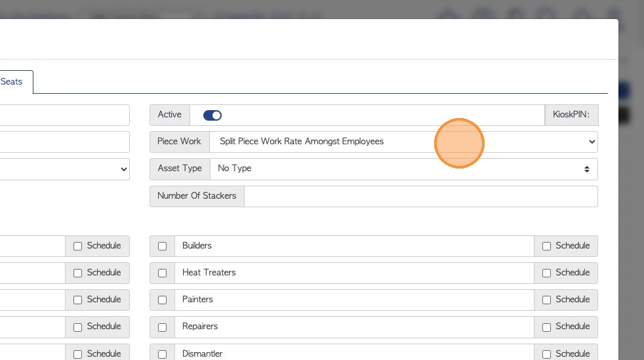Image resolution: width=644 pixels, height=360 pixels.
Task: Tick Schedule checkbox for Heat Treaters
Action: click(x=547, y=273)
